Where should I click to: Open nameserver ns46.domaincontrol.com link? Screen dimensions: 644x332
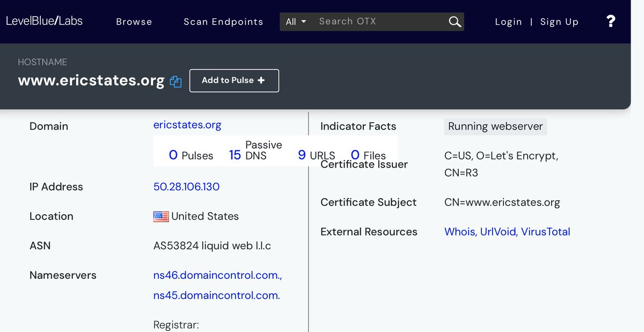217,275
